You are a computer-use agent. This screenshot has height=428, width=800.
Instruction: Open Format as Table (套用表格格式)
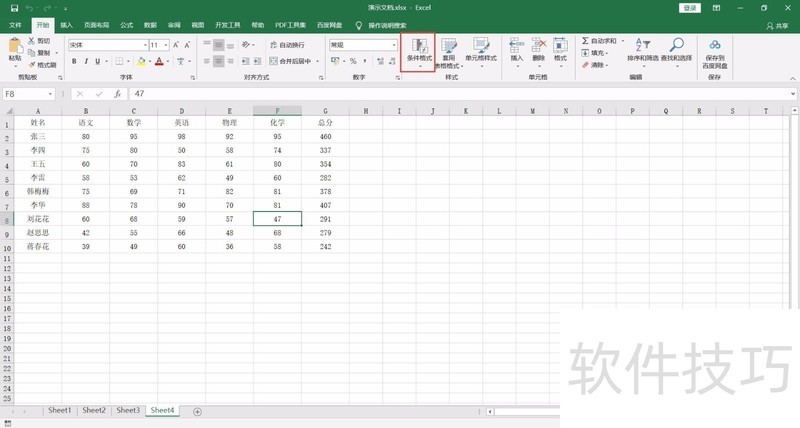pos(449,53)
